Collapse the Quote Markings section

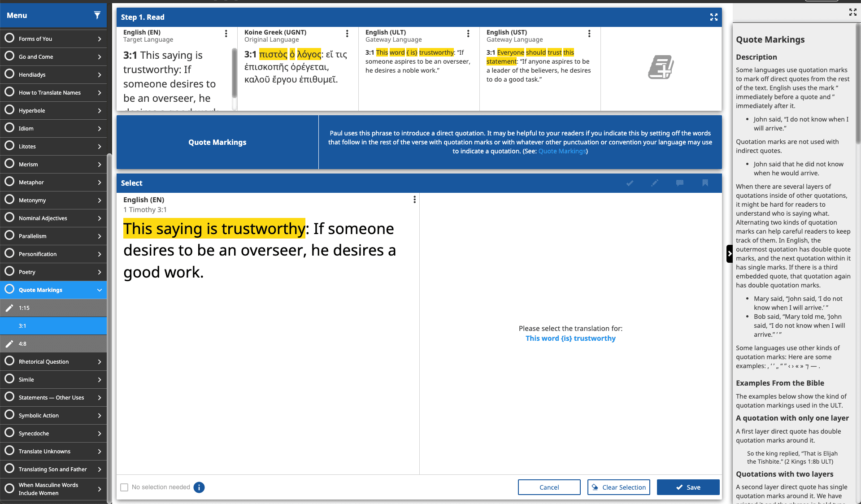pyautogui.click(x=99, y=290)
